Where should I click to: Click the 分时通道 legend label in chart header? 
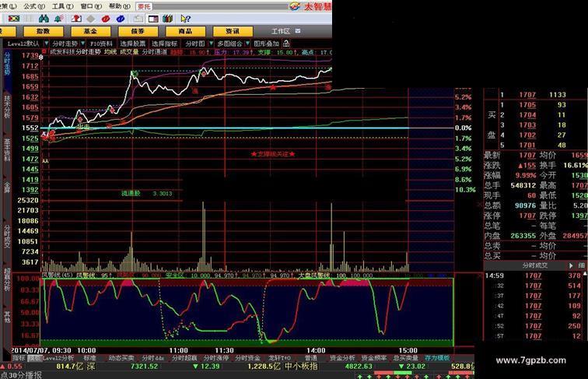[155, 52]
